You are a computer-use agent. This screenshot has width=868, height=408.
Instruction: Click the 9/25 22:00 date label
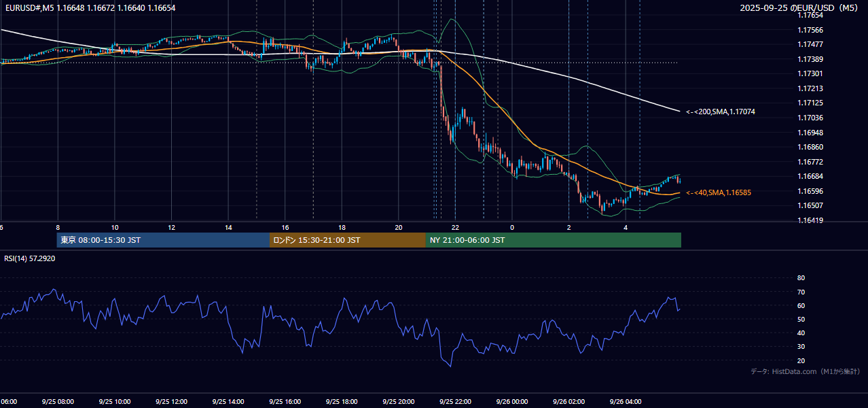(x=455, y=402)
